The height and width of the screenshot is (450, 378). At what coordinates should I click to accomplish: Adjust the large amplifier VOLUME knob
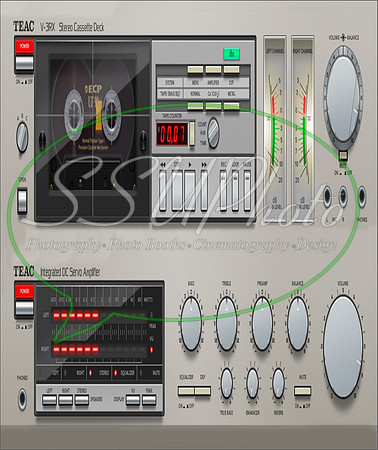pos(343,347)
